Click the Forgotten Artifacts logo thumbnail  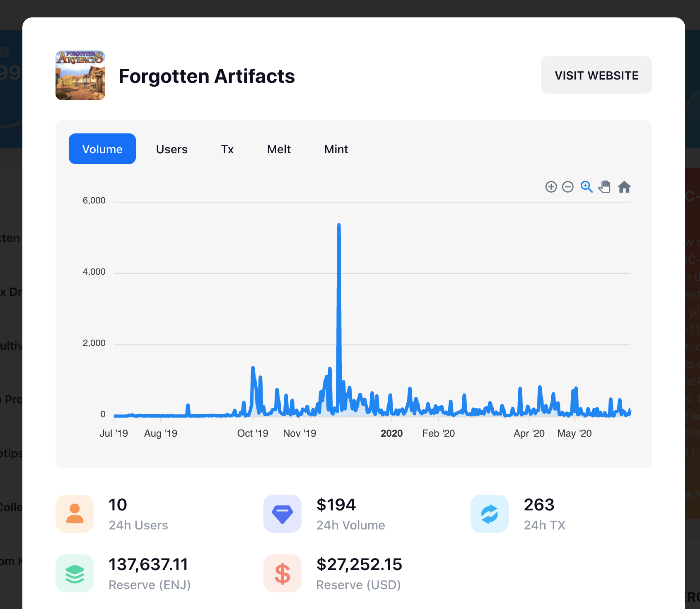(x=80, y=75)
